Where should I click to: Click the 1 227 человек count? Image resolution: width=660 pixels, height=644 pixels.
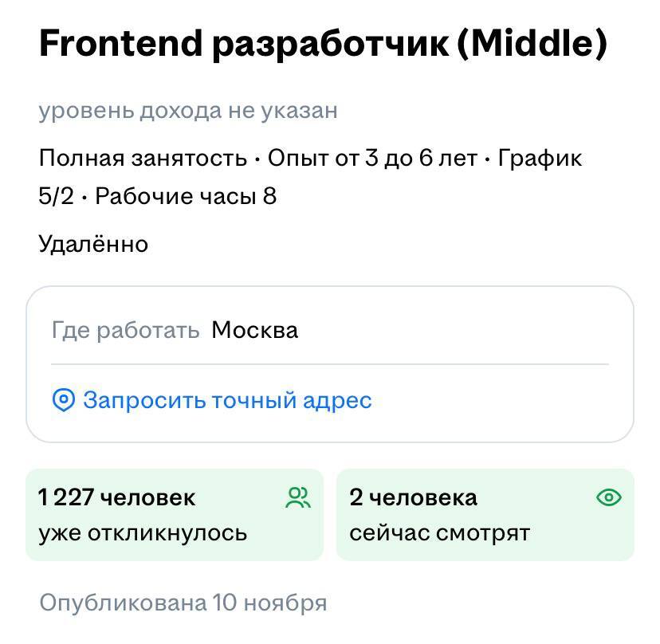(116, 498)
